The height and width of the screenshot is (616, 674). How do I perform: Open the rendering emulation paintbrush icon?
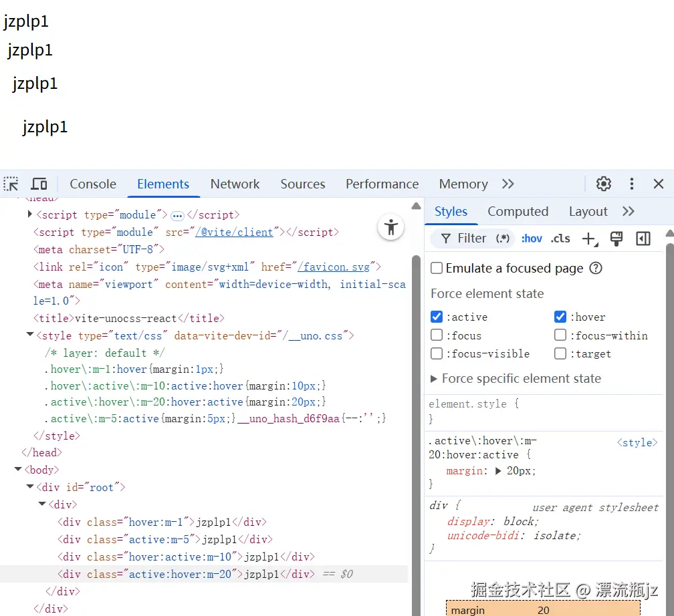coord(616,239)
